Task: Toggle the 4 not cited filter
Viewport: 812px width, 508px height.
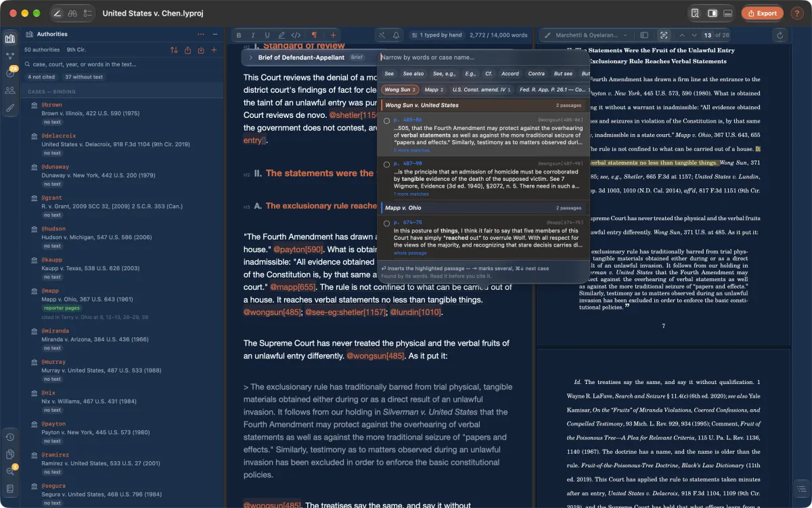Action: (x=42, y=77)
